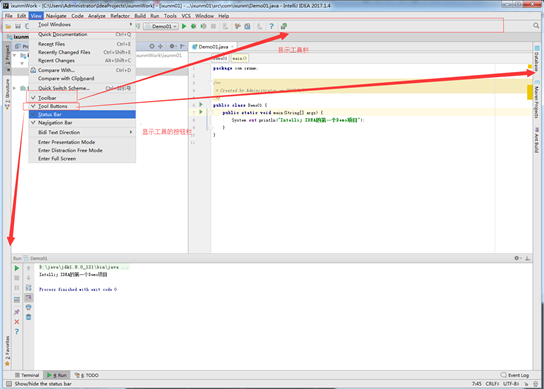This screenshot has width=544, height=389.
Task: Uncheck Navigation Bar in the View menu
Action: [82, 123]
